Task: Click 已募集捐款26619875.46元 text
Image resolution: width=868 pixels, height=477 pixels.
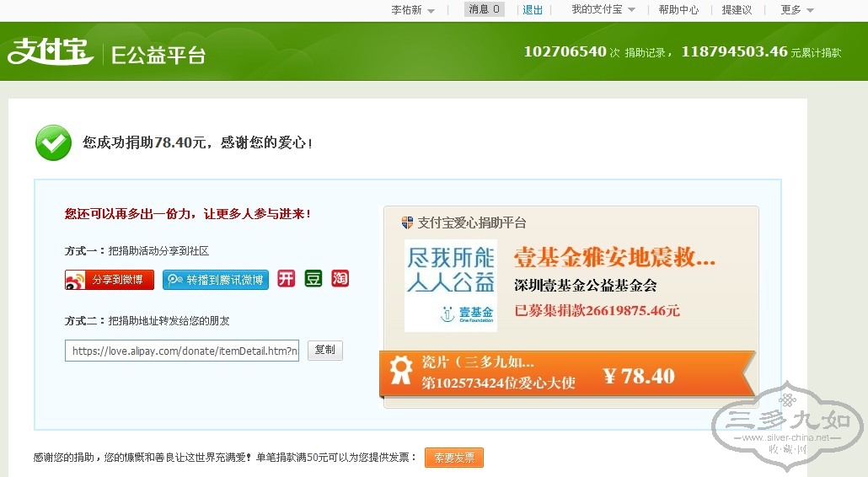Action: click(597, 310)
